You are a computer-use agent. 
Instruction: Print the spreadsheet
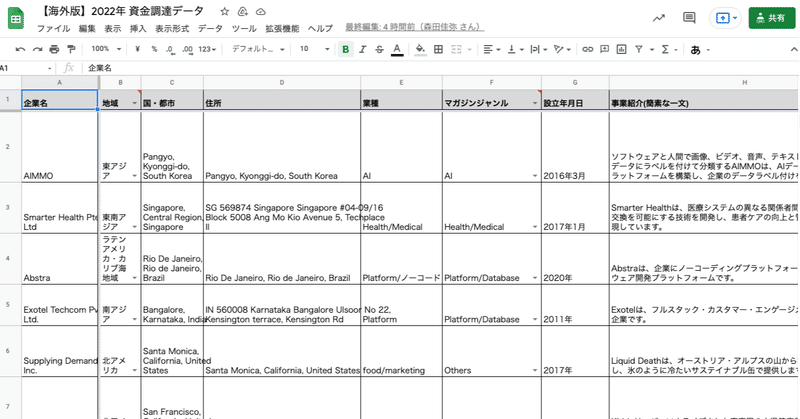[x=54, y=50]
